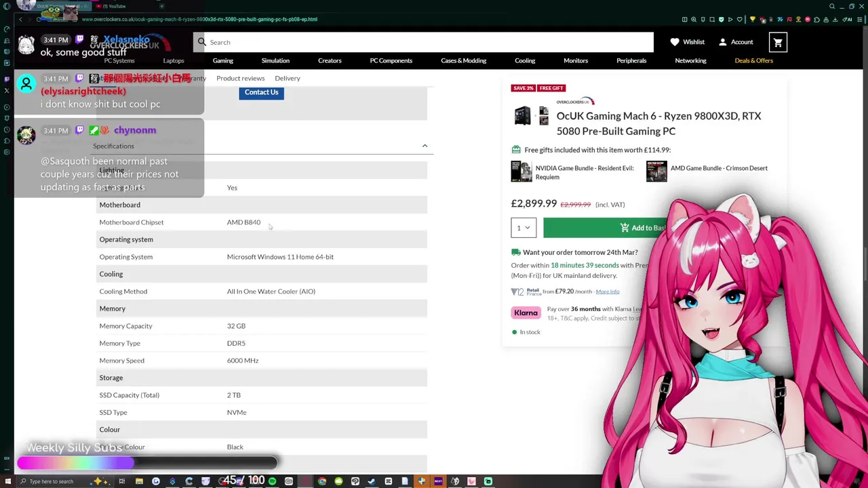Open the Wishlist heart link

click(687, 42)
